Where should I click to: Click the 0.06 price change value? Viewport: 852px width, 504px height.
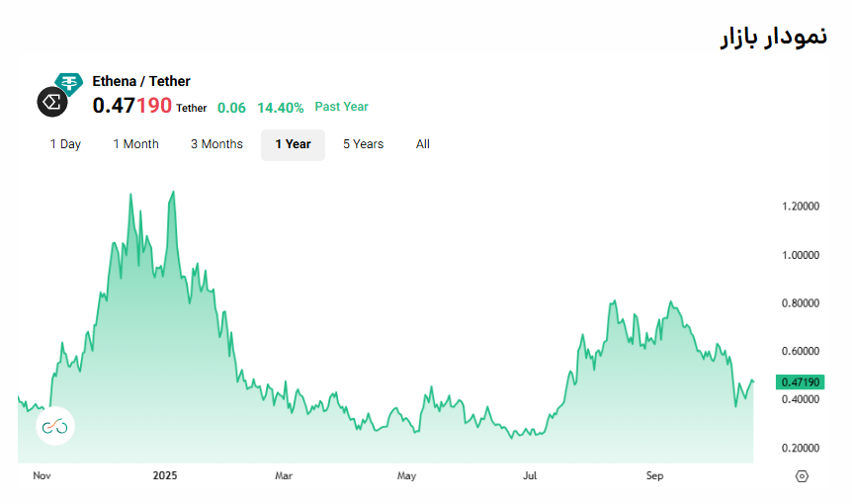231,107
